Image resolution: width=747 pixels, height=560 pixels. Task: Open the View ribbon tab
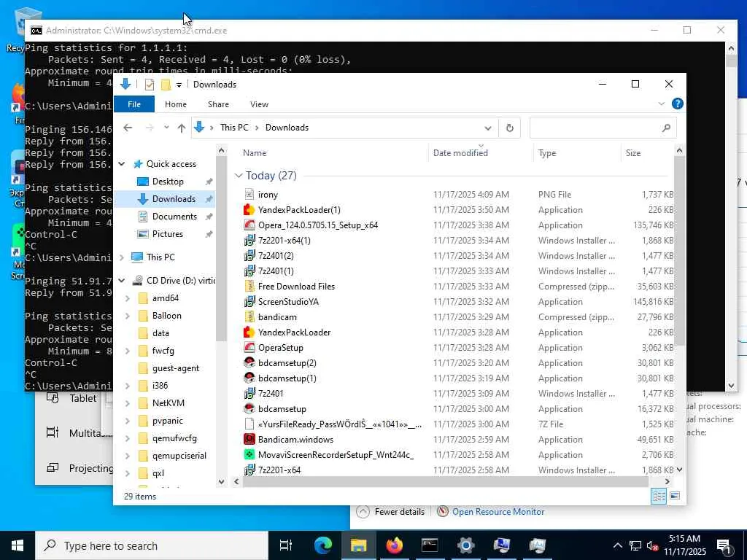pos(259,104)
